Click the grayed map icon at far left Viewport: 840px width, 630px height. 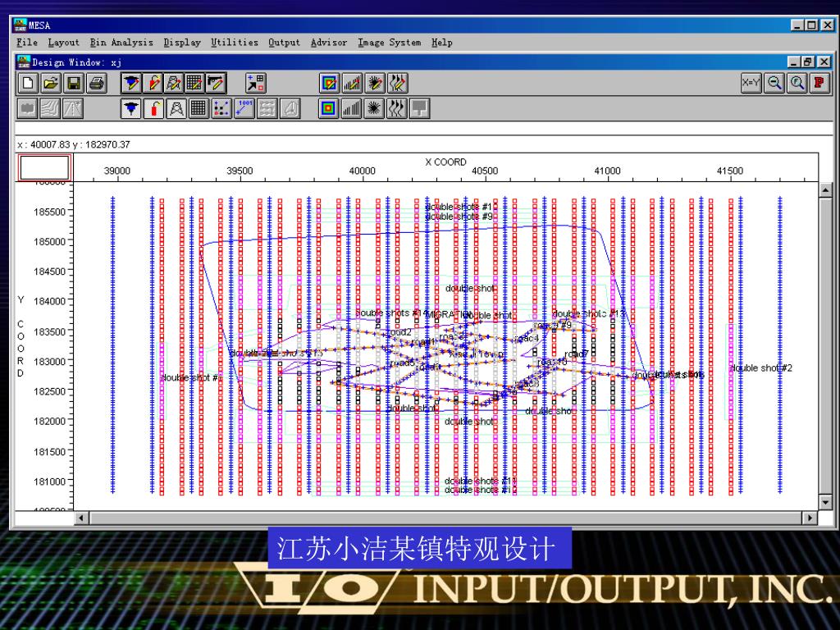[28, 109]
